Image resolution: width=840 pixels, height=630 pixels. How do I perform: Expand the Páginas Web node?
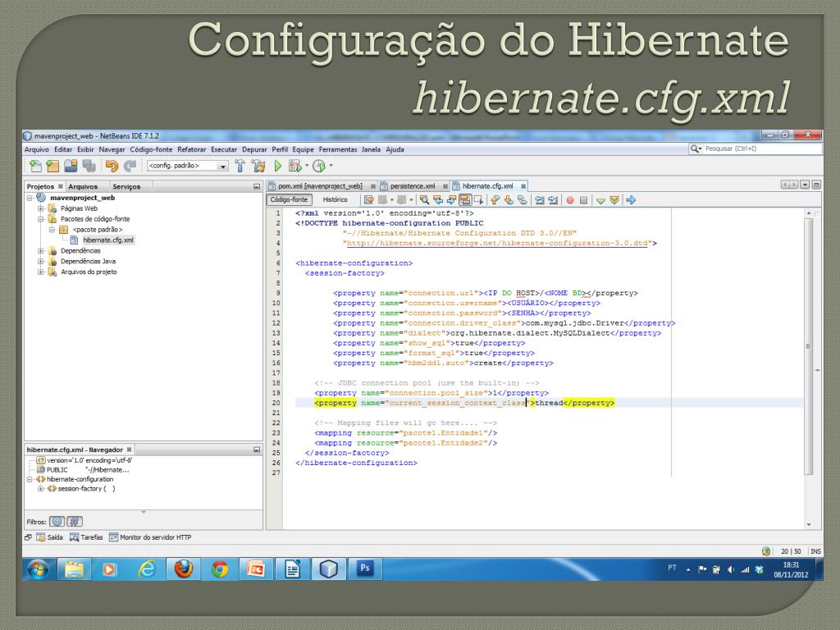41,208
